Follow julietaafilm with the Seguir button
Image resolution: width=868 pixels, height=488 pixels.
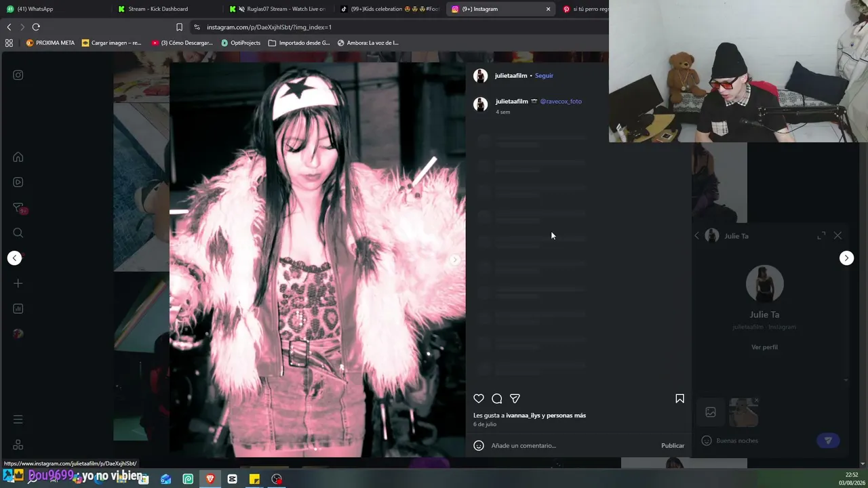click(544, 76)
